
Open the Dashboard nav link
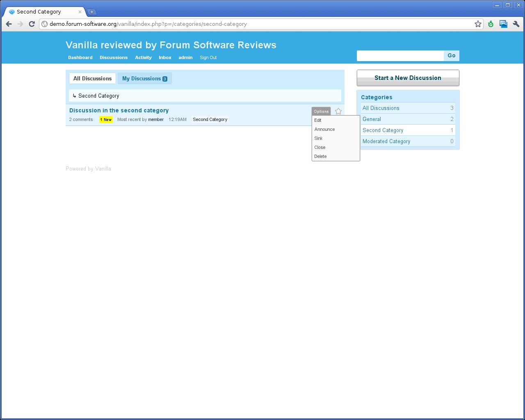(x=80, y=57)
